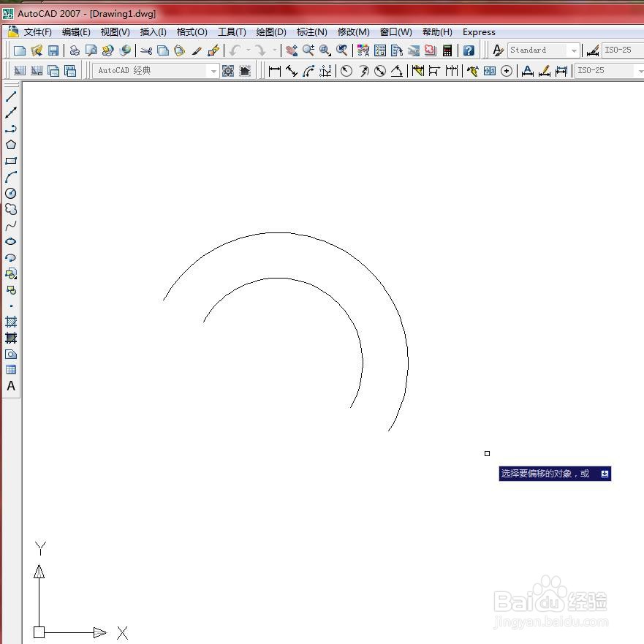Image resolution: width=644 pixels, height=644 pixels.
Task: Click the Center Mark icon
Action: 507,71
